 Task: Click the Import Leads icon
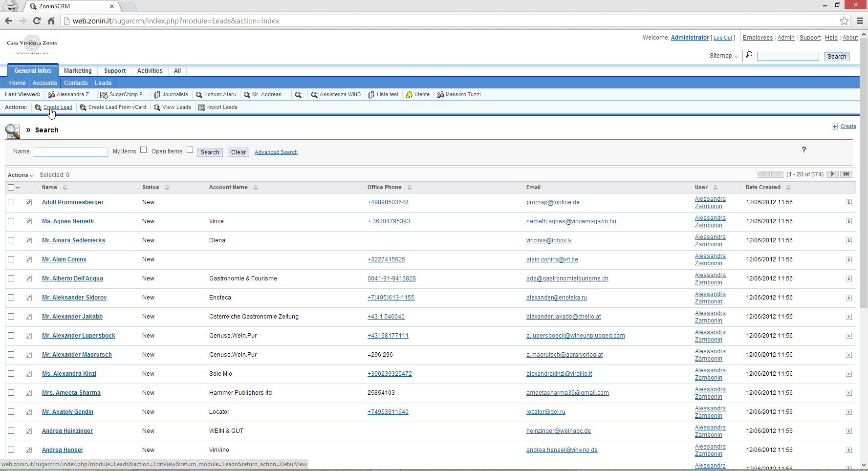pyautogui.click(x=202, y=107)
